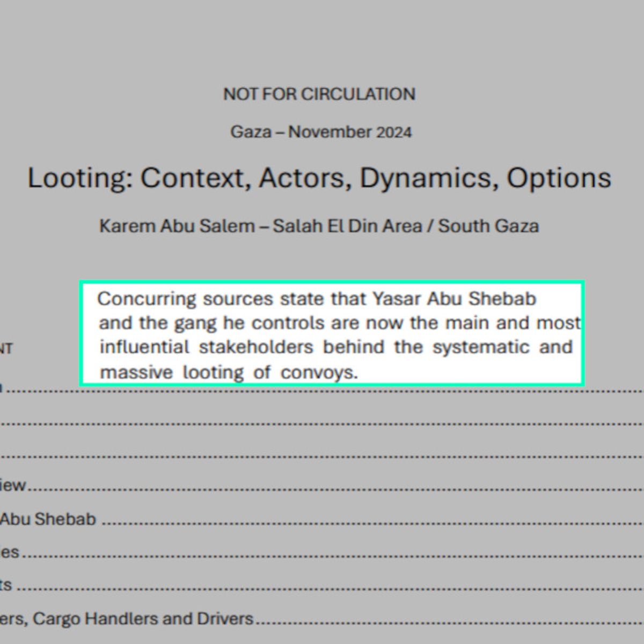Open the contents entry ending in "es"
644x644 pixels.
tap(10, 552)
